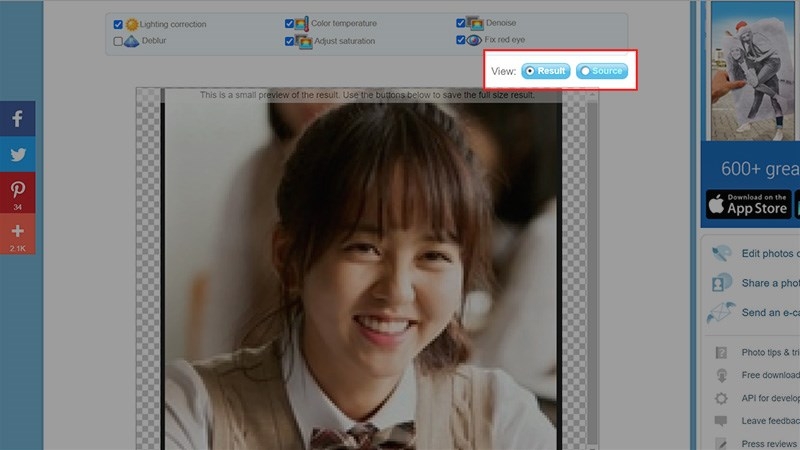Select the Result view radio button
Image resolution: width=800 pixels, height=450 pixels.
pos(545,71)
